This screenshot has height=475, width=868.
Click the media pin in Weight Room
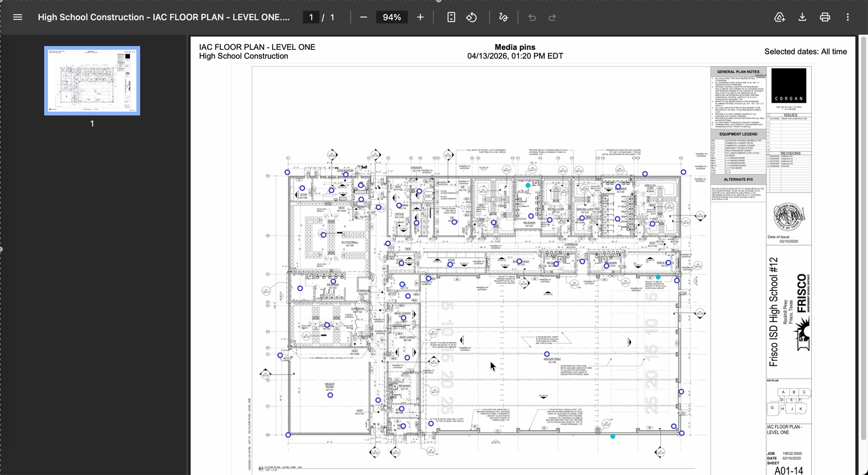(x=330, y=395)
